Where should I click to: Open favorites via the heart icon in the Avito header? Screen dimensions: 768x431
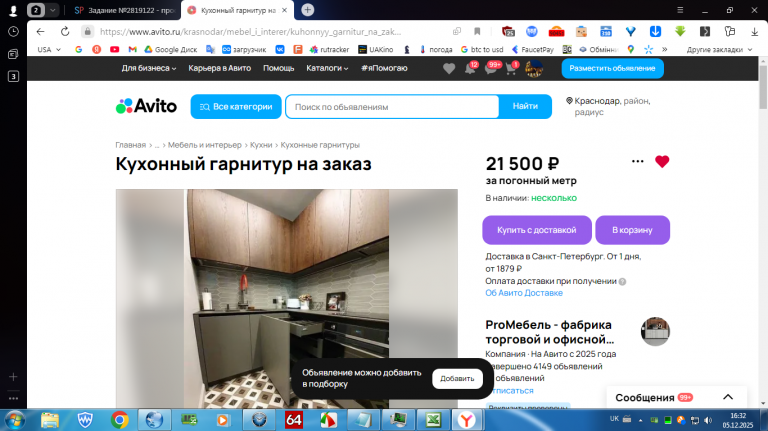[x=449, y=69]
